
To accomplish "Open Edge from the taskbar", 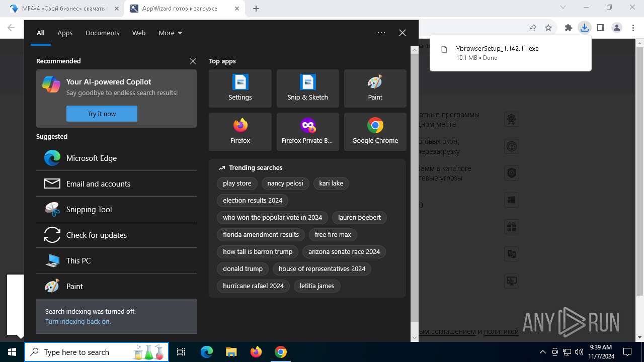I will click(x=207, y=352).
